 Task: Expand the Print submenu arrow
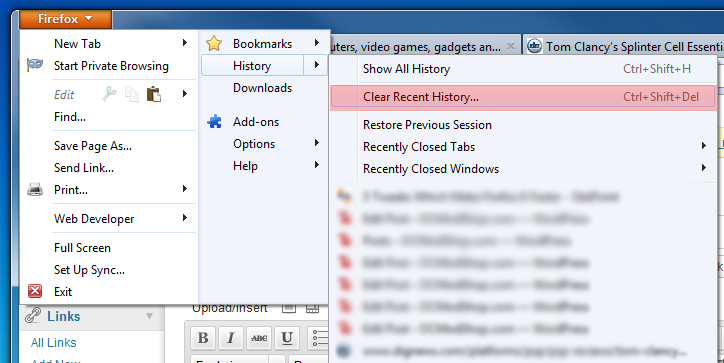(x=185, y=189)
